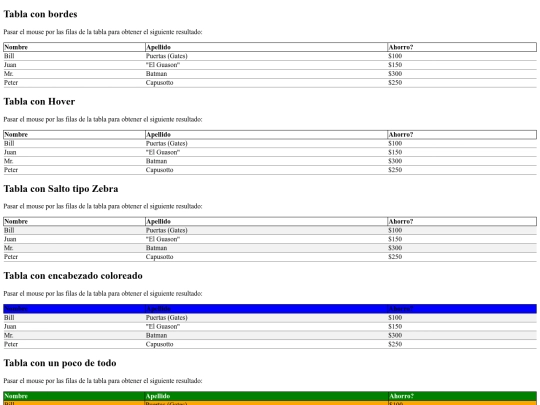The image size is (540, 405).
Task: Select 'Ahorro?' in the green header row
Action: [x=401, y=396]
